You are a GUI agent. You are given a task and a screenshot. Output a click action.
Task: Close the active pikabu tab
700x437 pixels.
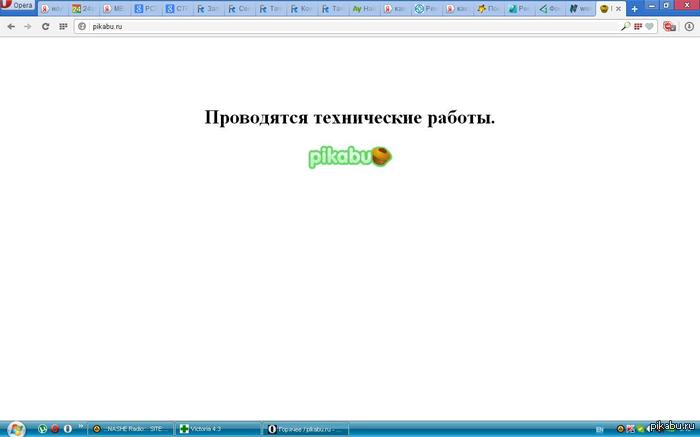(x=619, y=8)
